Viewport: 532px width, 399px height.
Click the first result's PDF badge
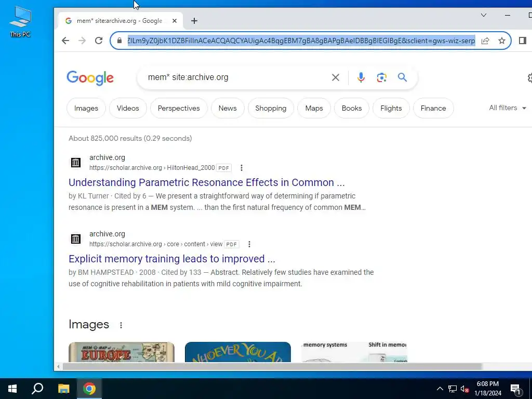[223, 168]
